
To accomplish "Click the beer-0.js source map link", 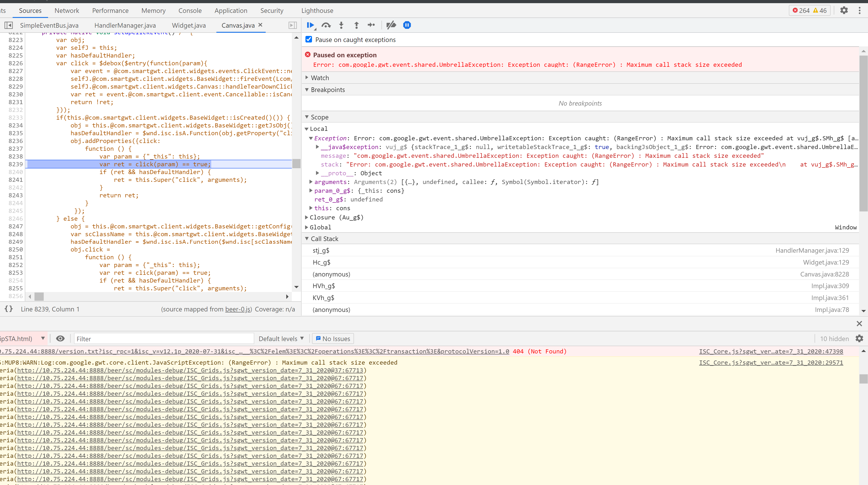I will pyautogui.click(x=238, y=309).
